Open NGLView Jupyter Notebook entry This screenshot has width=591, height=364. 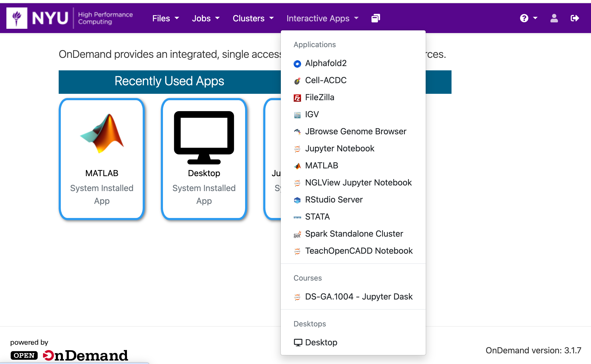coord(353,183)
